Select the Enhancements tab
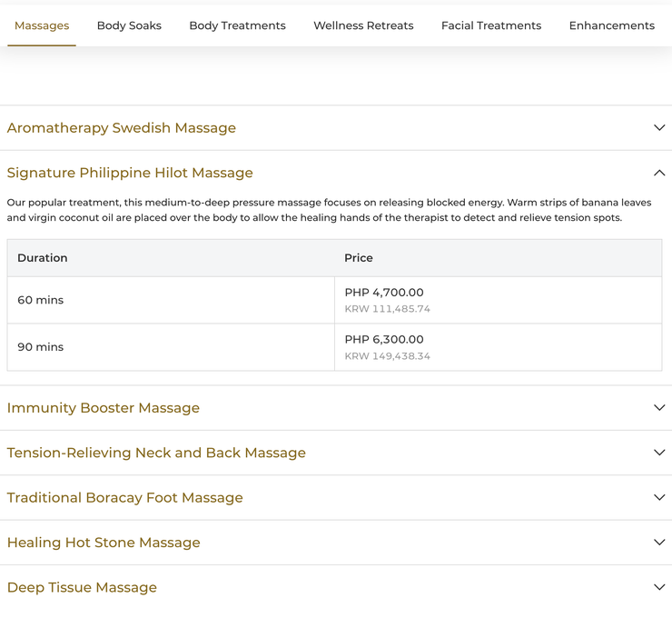The height and width of the screenshot is (618, 672). [611, 25]
